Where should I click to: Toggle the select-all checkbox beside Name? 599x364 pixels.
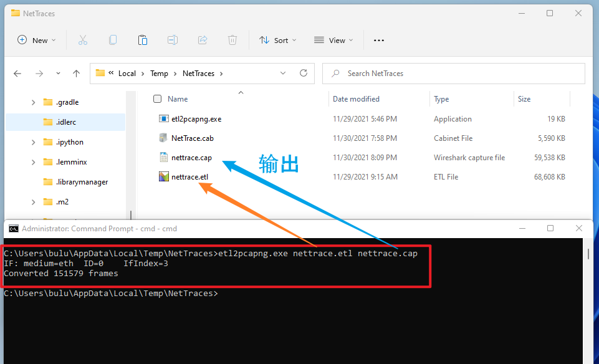tap(158, 99)
